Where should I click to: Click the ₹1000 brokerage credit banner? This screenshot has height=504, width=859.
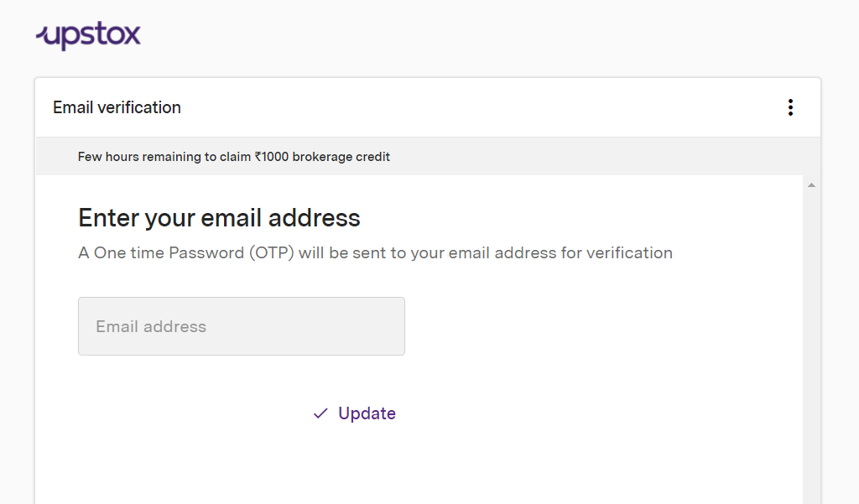428,157
